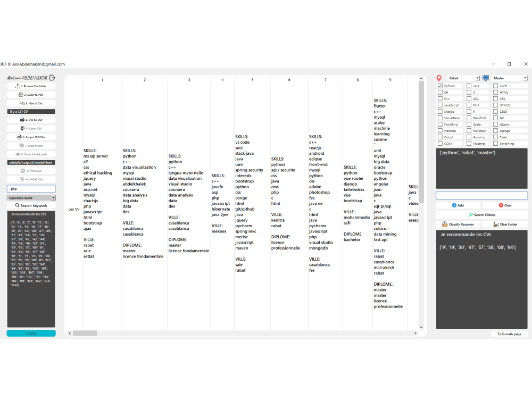Click 10. SHOW CVs
The width and height of the screenshot is (532, 399).
coord(31,179)
